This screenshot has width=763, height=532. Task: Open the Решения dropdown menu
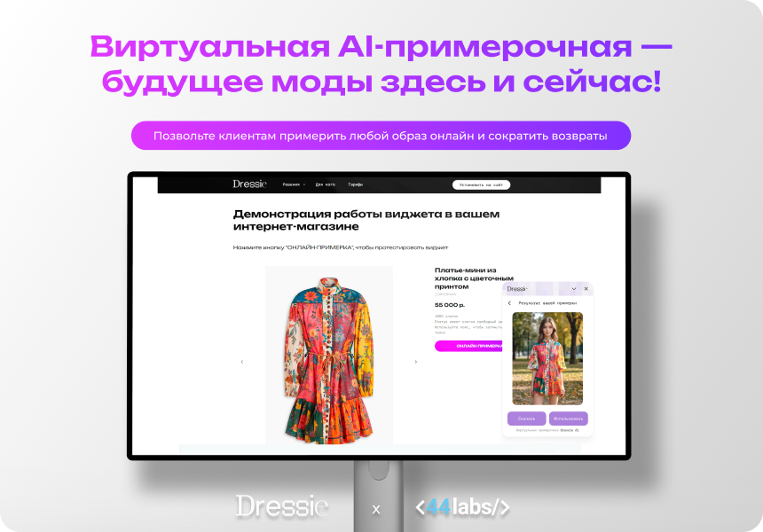(293, 184)
